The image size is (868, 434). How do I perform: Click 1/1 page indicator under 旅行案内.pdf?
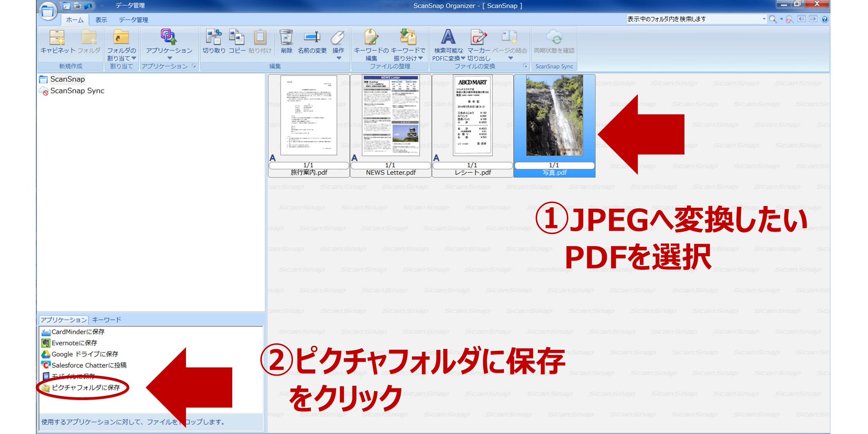(309, 165)
